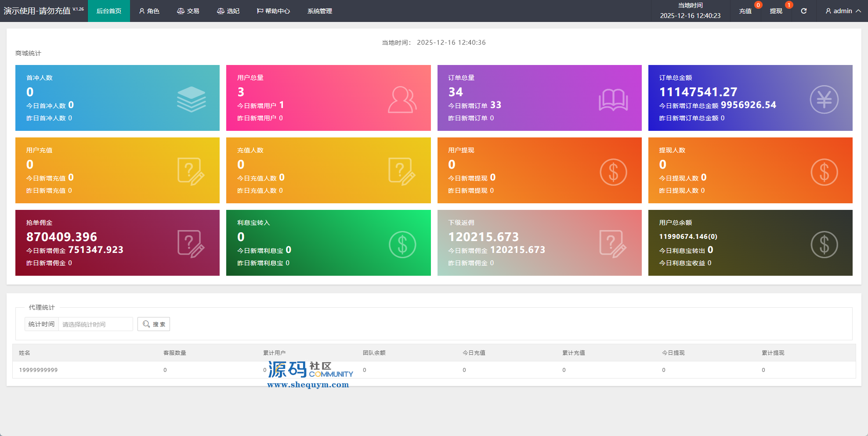The image size is (868, 436).
Task: Open the 系统管理 menu item
Action: 319,11
